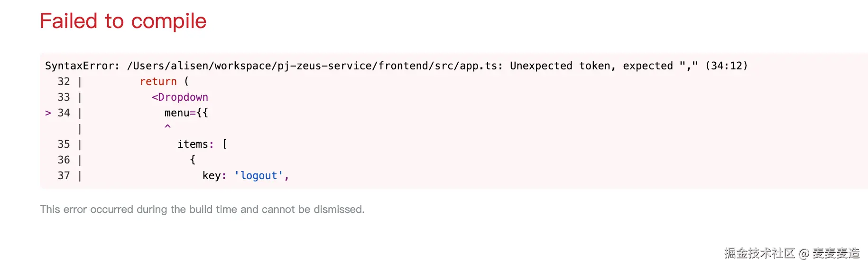Click the caret error pointer under menu
The height and width of the screenshot is (268, 868).
coord(167,127)
